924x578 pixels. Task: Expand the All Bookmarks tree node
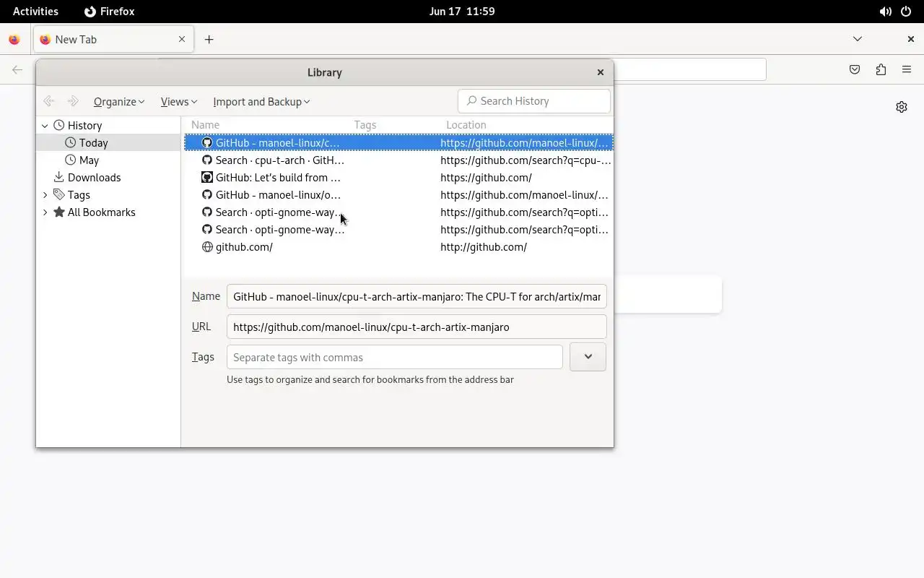tap(45, 212)
